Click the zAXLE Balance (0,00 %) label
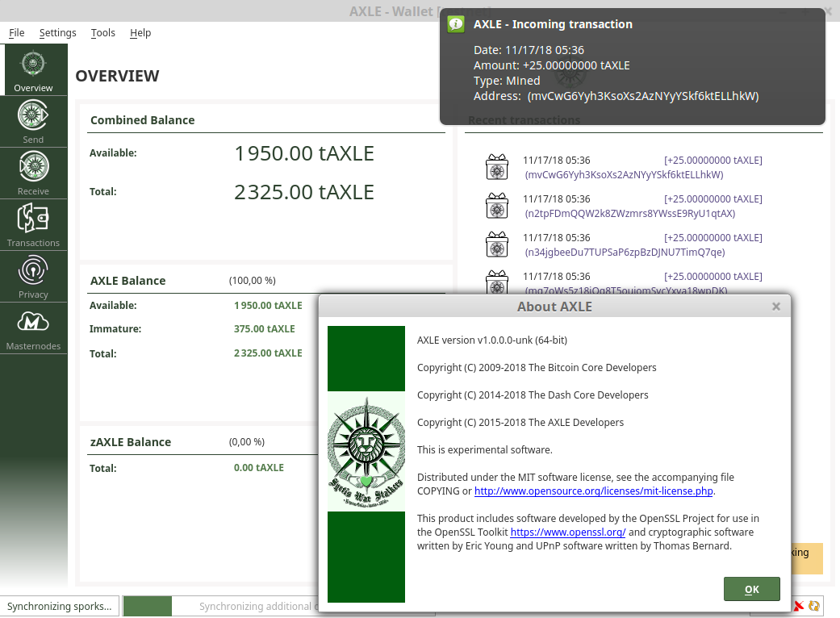Image resolution: width=840 pixels, height=618 pixels. (x=246, y=442)
